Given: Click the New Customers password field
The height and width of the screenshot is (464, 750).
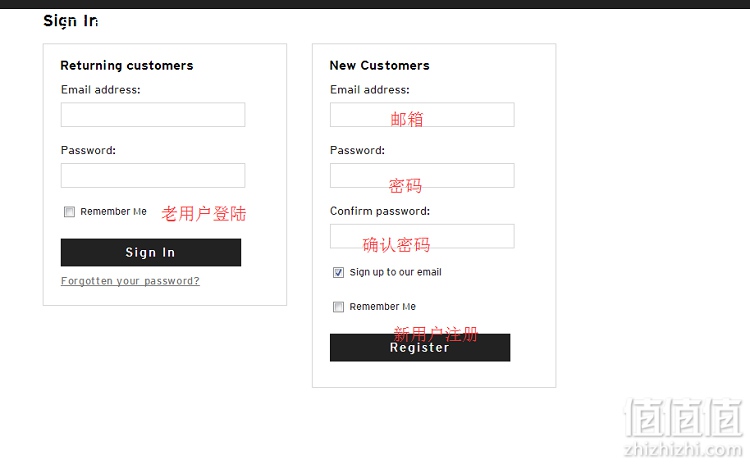Looking at the screenshot, I should pyautogui.click(x=422, y=176).
